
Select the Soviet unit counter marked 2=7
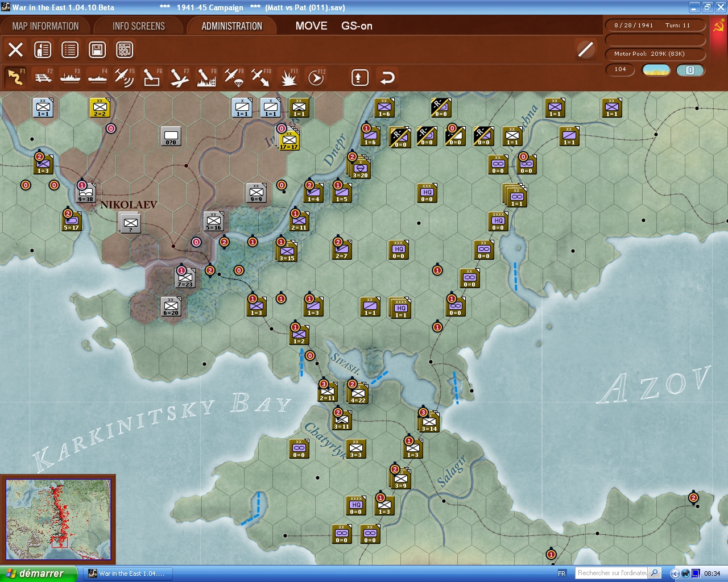(x=342, y=250)
